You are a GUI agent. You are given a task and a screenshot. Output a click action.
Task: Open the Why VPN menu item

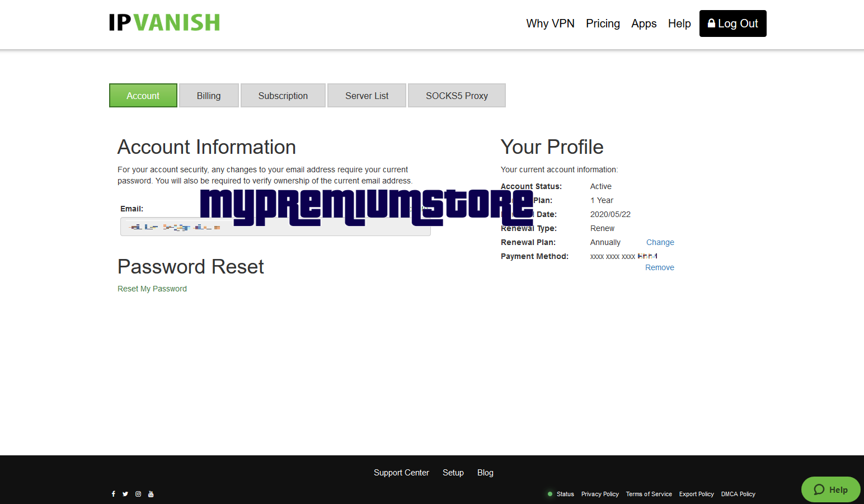(x=550, y=23)
